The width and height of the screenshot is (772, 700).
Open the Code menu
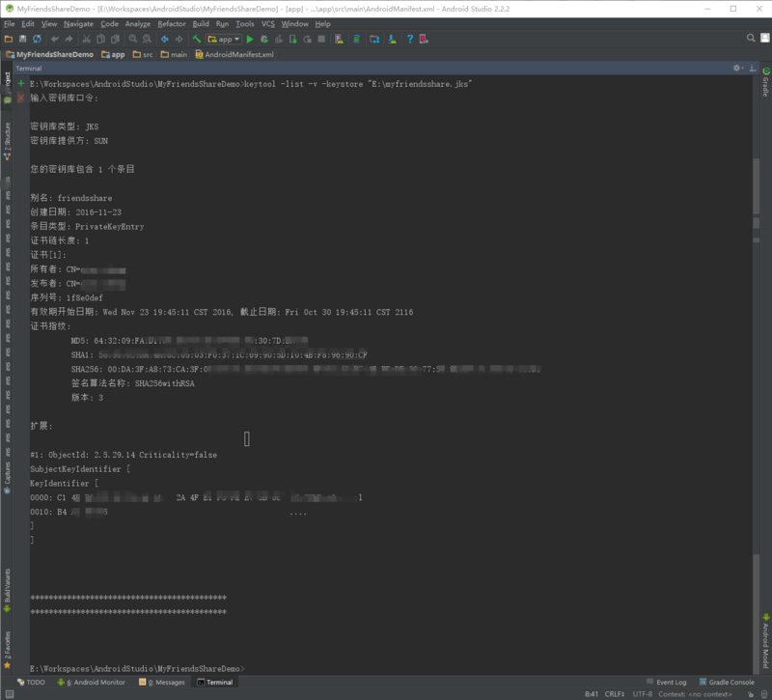[x=109, y=23]
